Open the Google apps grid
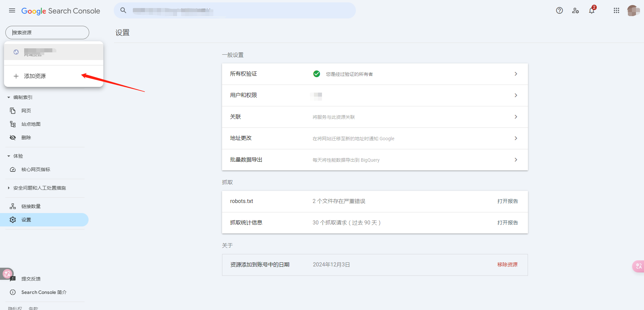 click(616, 10)
